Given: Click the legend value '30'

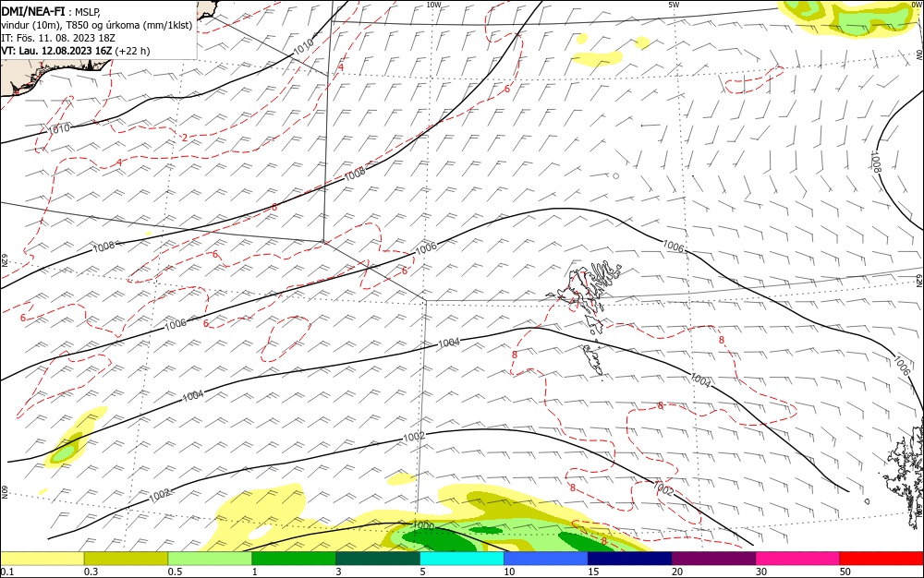Looking at the screenshot, I should tap(761, 572).
